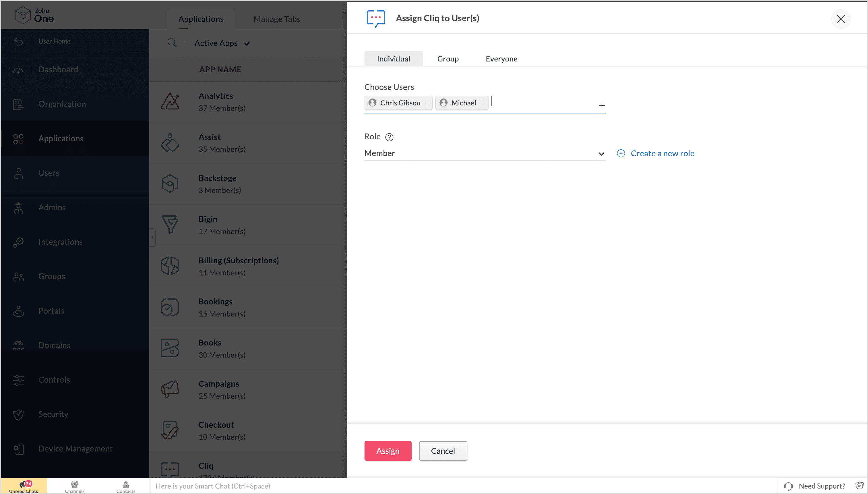
Task: Click the Chris Gibson user chip
Action: coord(398,103)
